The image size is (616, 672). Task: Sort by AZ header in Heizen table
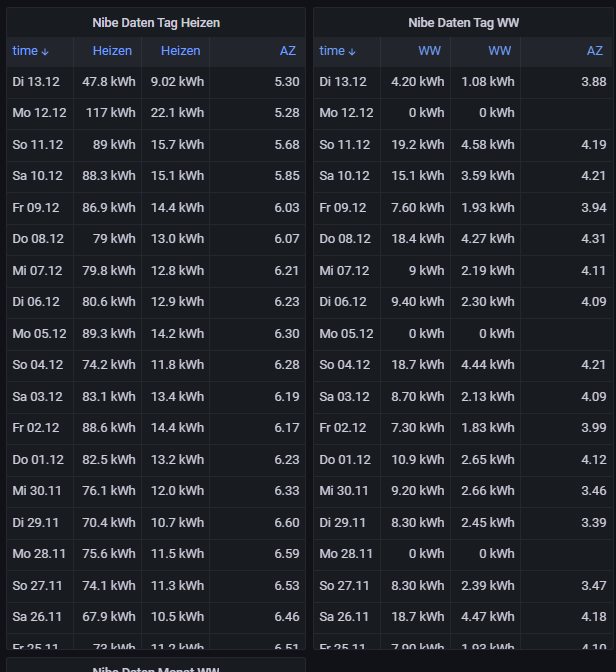coord(288,51)
